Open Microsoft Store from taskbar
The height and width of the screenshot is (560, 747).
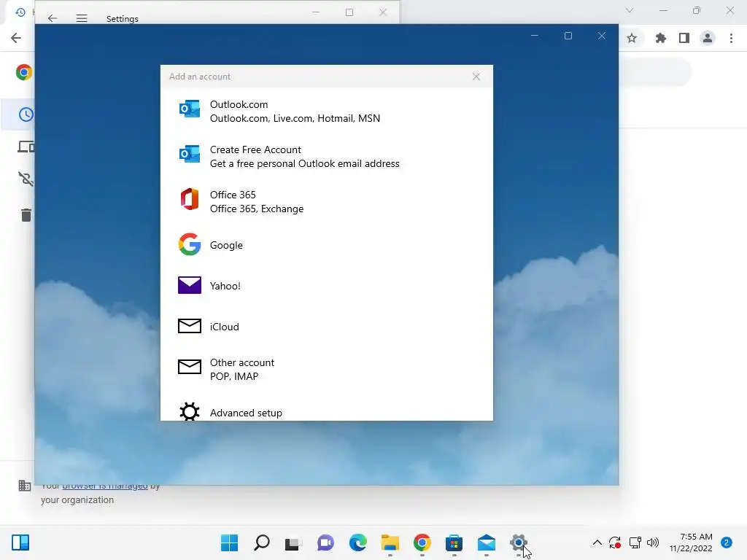pyautogui.click(x=454, y=542)
